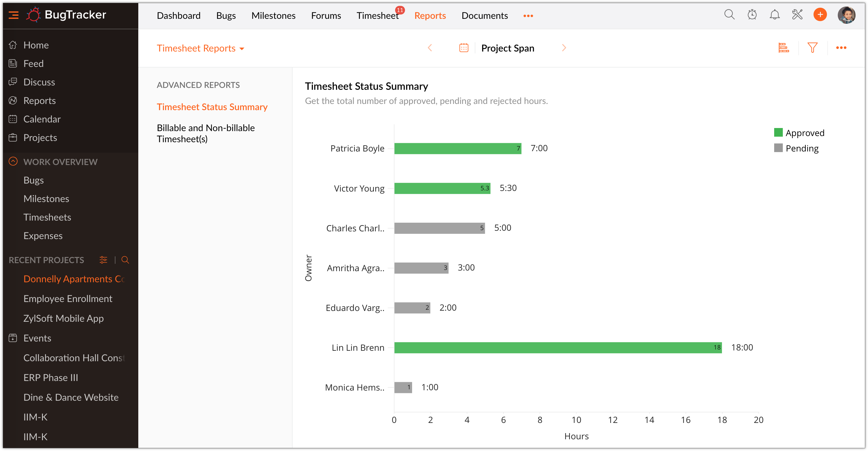The height and width of the screenshot is (451, 868).
Task: Collapse the Work Overview section
Action: [13, 162]
